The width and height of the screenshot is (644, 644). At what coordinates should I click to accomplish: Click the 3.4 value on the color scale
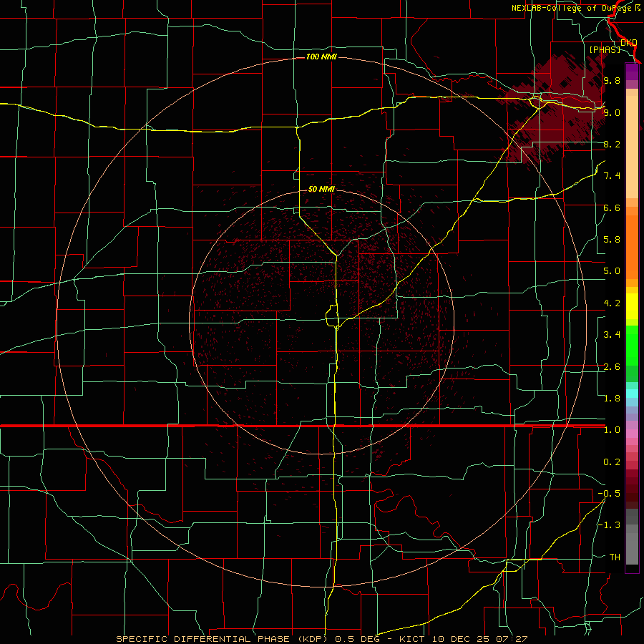coord(612,335)
